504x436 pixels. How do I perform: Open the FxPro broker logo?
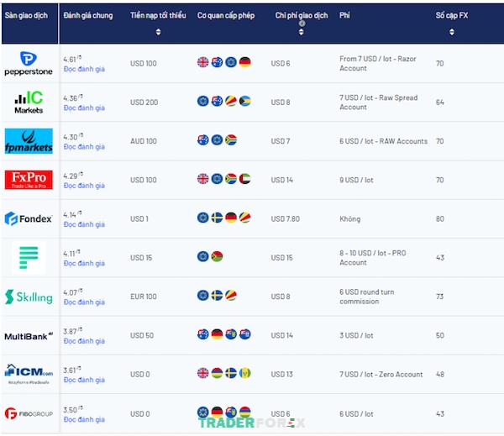29,180
